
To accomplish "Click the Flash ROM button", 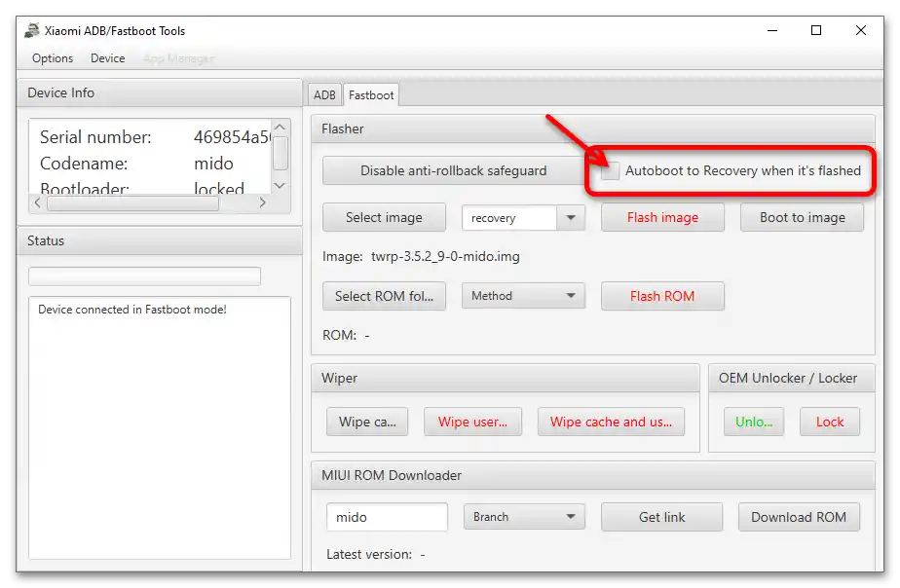I will coord(662,296).
